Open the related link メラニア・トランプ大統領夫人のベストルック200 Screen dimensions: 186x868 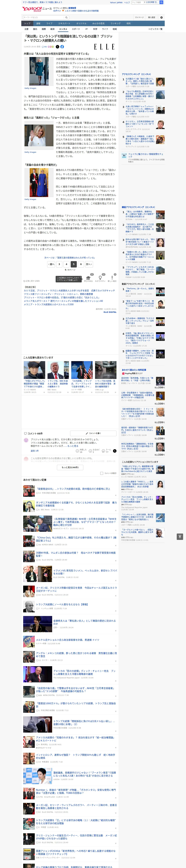(x=49, y=305)
